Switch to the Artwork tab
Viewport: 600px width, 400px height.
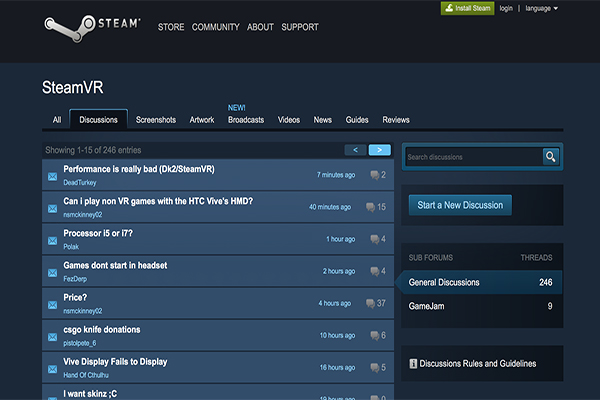point(202,120)
